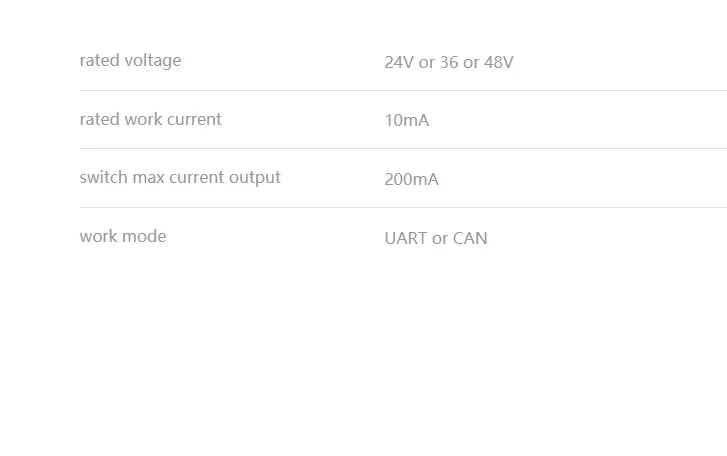This screenshot has height=456, width=727.
Task: Click the word 'CAN' in work mode value
Action: click(470, 239)
